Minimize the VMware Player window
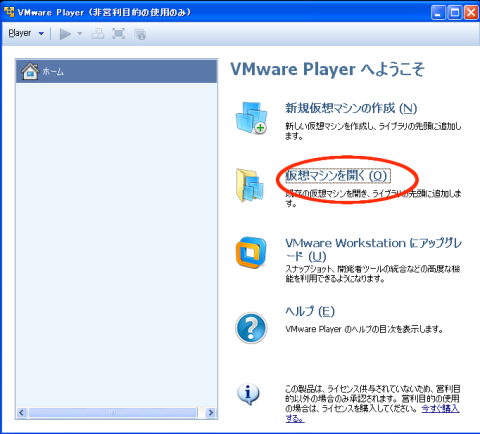Screen dimensions: 480x434 pos(438,13)
